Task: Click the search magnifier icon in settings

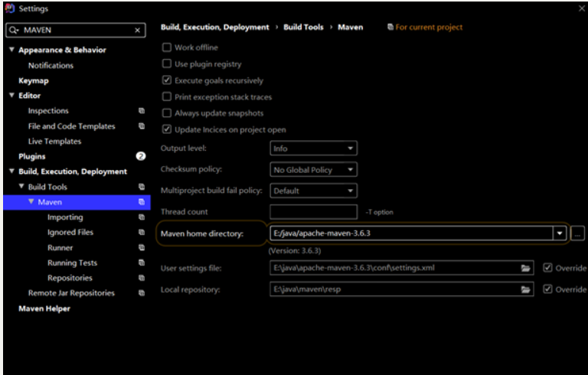Action: point(14,31)
